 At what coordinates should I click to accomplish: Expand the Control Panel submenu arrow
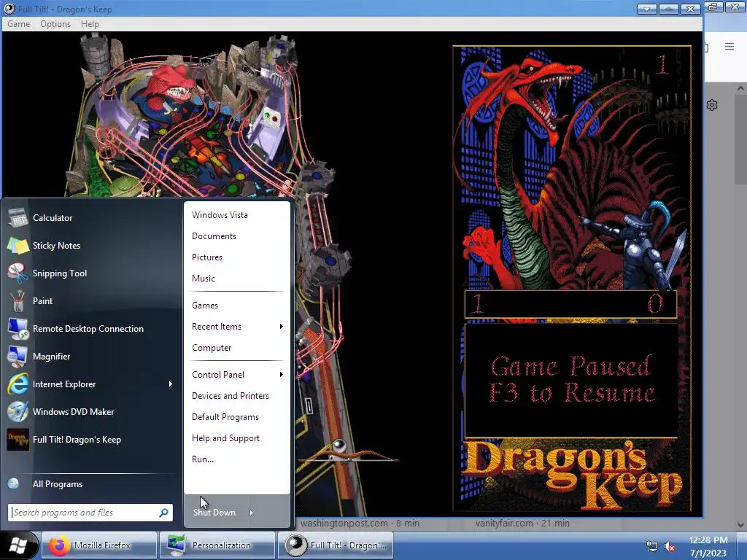click(x=281, y=375)
